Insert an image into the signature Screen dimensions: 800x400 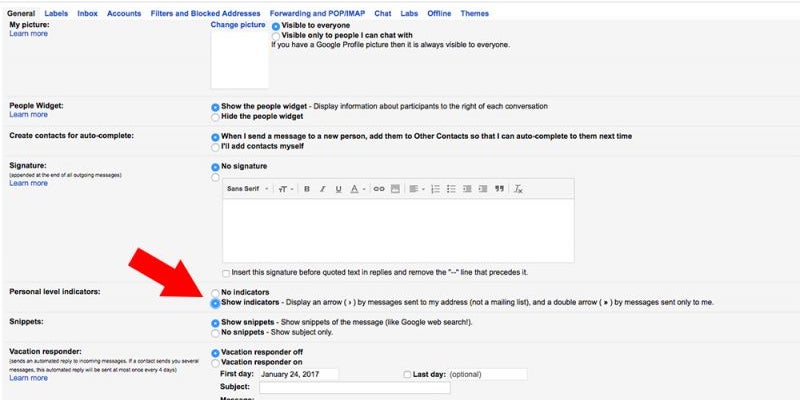[x=395, y=189]
